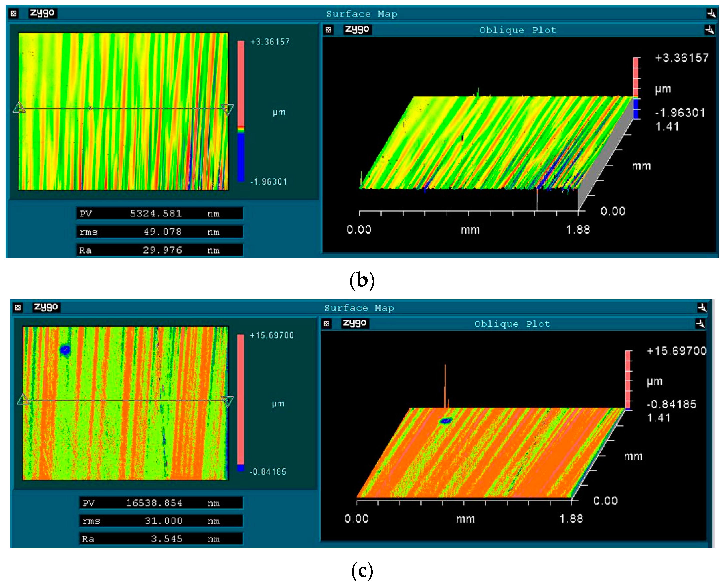Click the blue pit spot on bottom surface map

65,350
